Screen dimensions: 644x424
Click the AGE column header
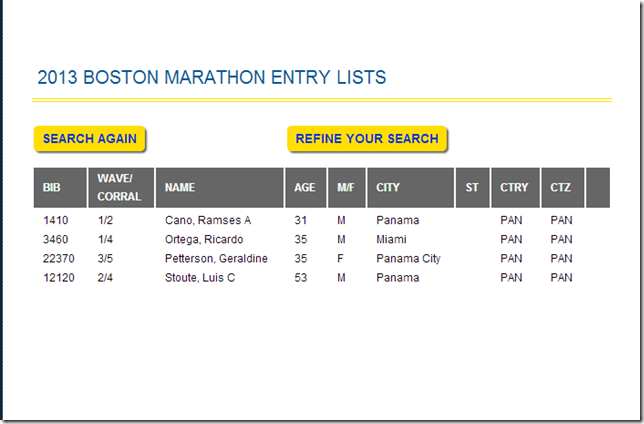(x=306, y=187)
